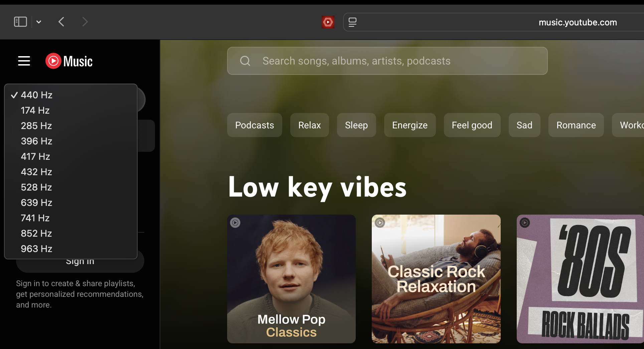Go back to the previous page
The height and width of the screenshot is (349, 644).
tap(61, 22)
